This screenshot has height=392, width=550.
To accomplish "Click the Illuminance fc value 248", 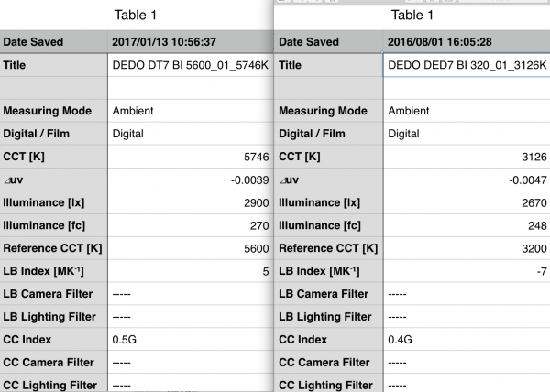I will tap(467, 225).
